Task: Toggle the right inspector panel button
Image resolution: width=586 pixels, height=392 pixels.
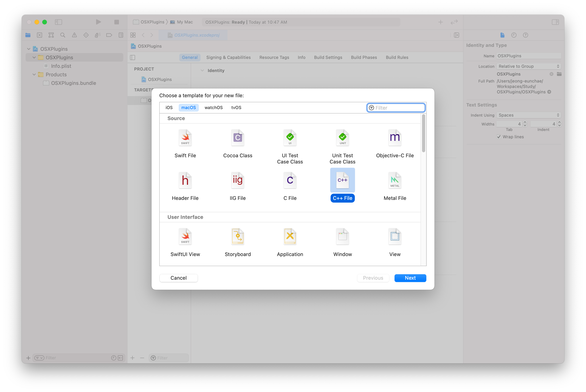Action: 555,22
